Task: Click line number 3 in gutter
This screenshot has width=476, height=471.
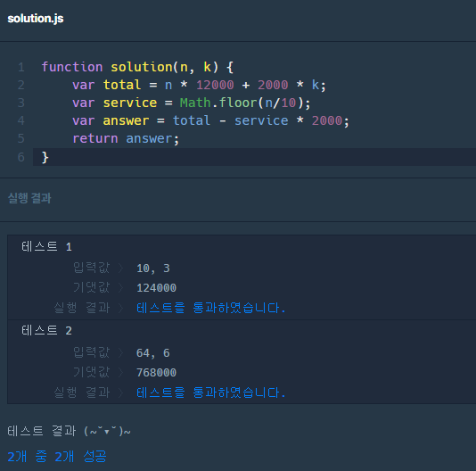Action: click(21, 103)
